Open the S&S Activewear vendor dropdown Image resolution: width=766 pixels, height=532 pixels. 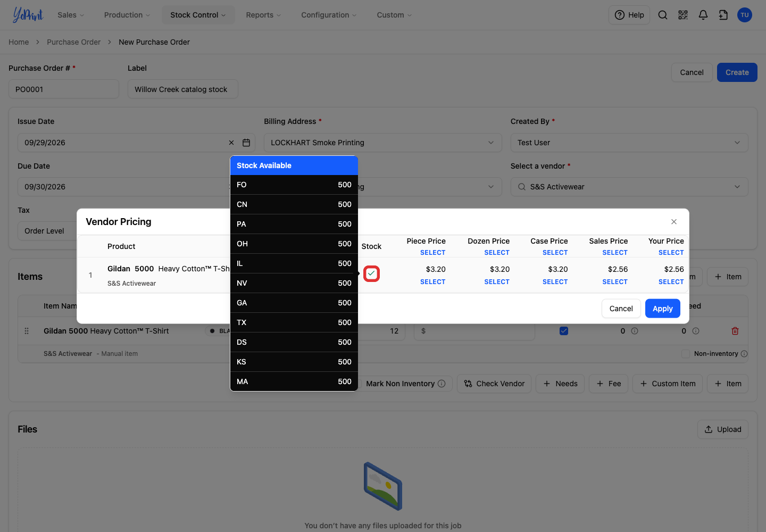pyautogui.click(x=629, y=187)
